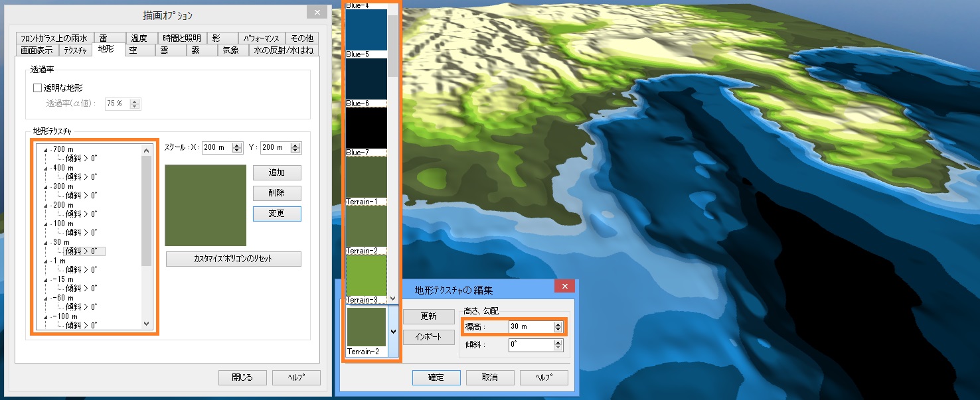Click the 閉じる button in 描画オプション

242,377
